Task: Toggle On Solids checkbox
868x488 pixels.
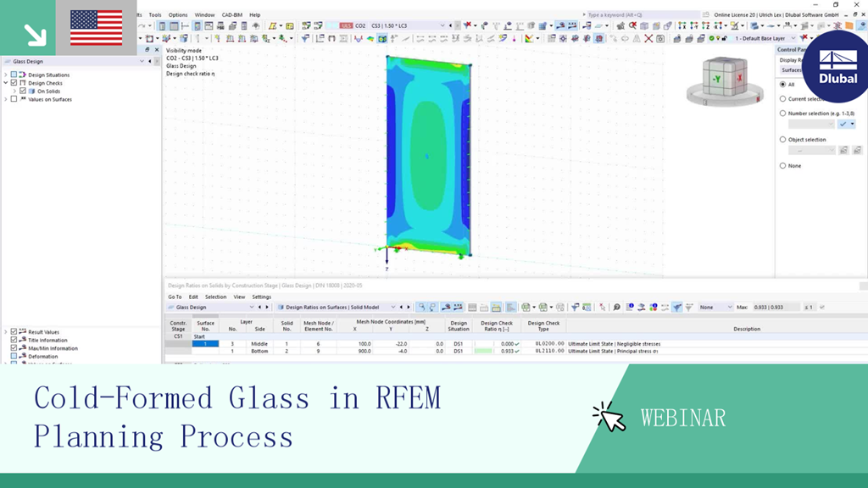Action: point(23,91)
